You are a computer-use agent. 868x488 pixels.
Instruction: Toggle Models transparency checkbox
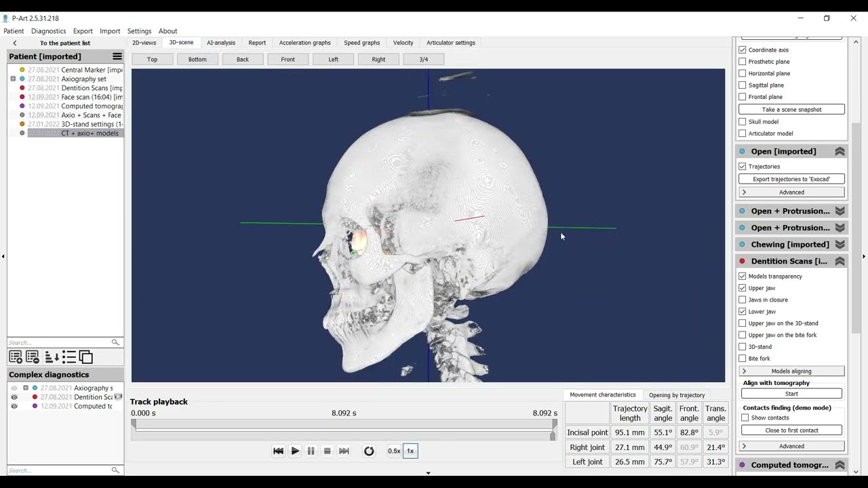click(x=743, y=277)
